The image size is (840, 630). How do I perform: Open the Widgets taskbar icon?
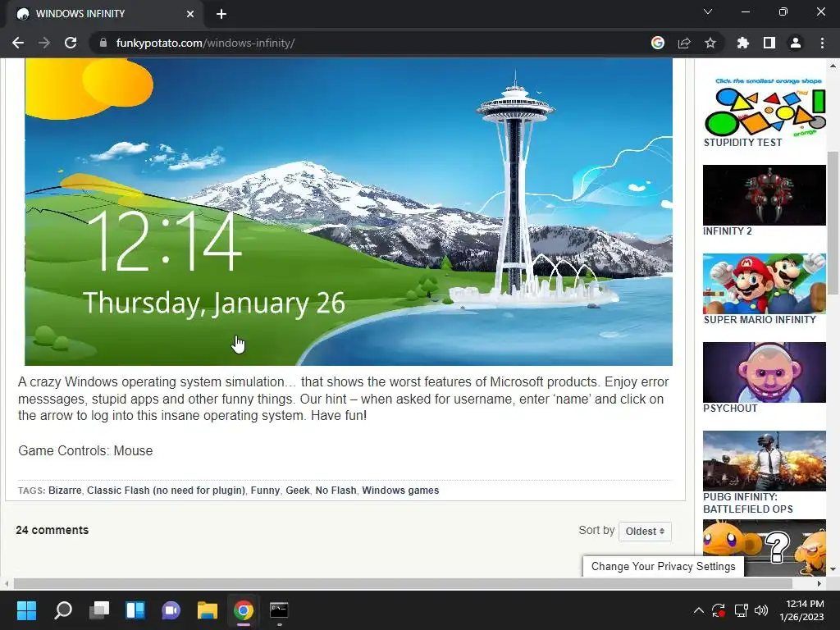pyautogui.click(x=135, y=610)
